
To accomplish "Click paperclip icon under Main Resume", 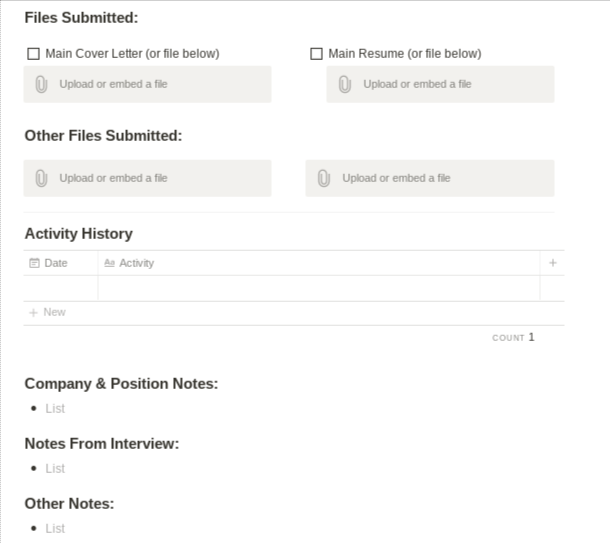I will point(344,84).
